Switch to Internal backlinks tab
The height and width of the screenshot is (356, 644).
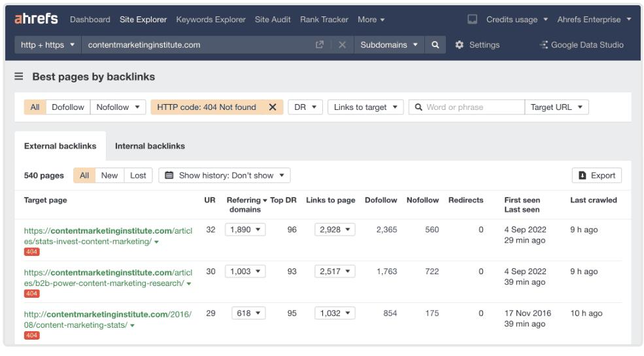tap(150, 146)
